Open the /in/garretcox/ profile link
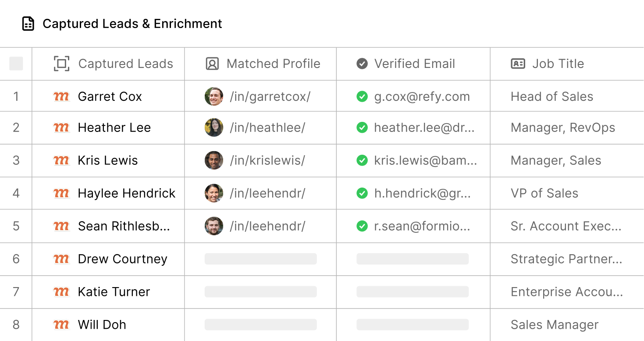 270,96
